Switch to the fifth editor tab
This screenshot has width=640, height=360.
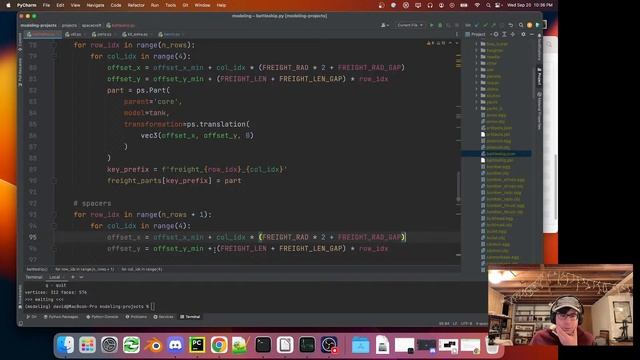click(x=171, y=35)
